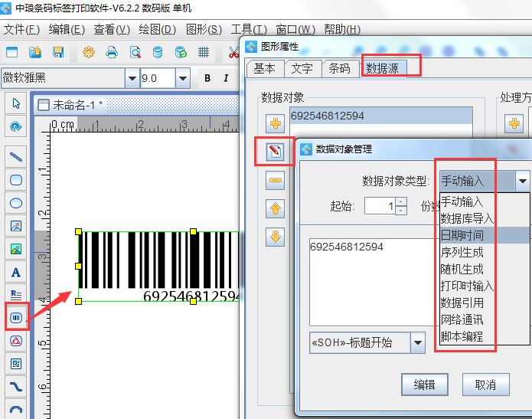Open file using the folder icon
Screen dimensions: 532x419
click(35, 52)
